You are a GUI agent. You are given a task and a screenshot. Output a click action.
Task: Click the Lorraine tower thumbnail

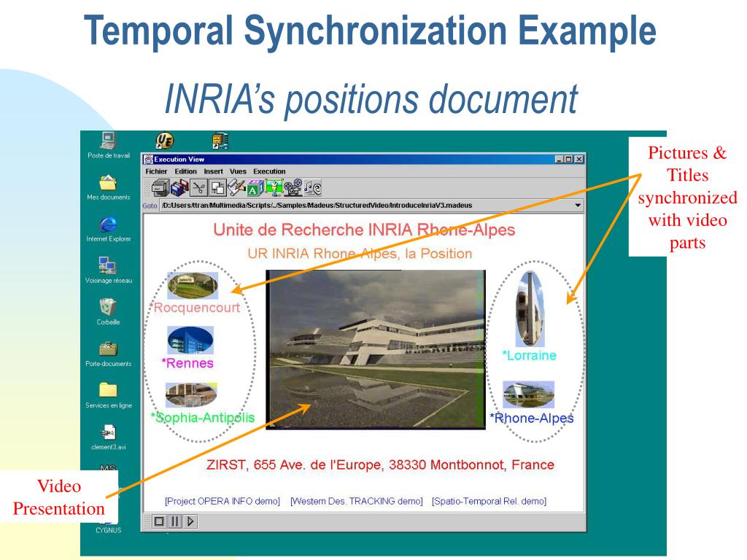tap(530, 308)
